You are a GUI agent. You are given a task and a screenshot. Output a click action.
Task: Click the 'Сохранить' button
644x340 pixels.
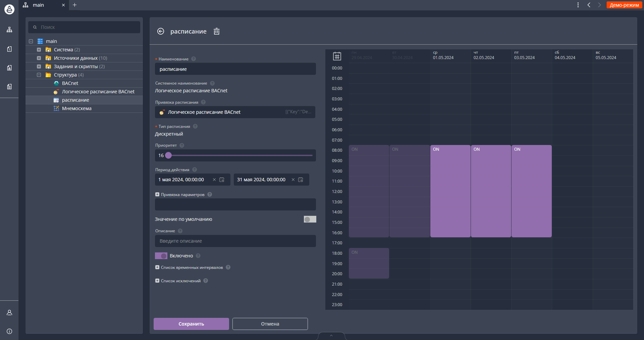point(191,324)
